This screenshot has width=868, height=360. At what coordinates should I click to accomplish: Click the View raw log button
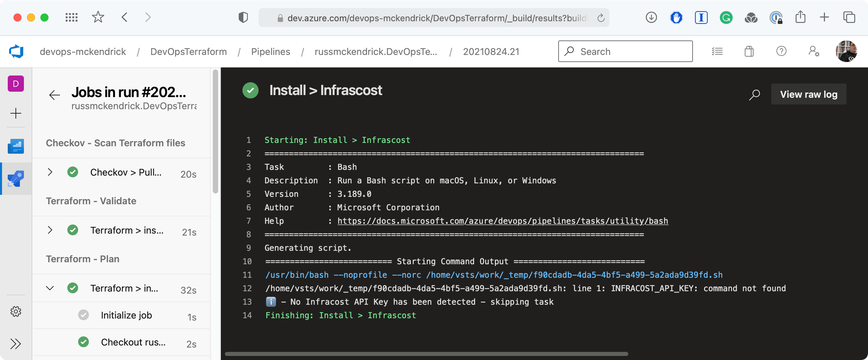click(808, 94)
